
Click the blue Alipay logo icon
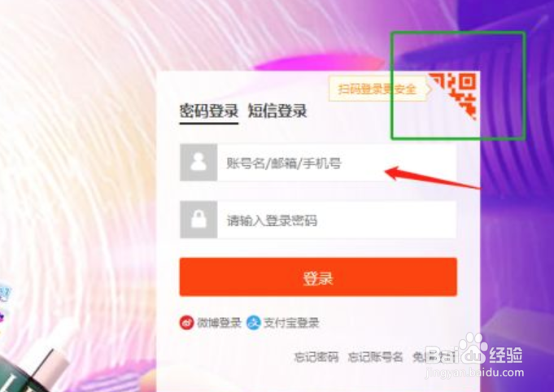(253, 322)
